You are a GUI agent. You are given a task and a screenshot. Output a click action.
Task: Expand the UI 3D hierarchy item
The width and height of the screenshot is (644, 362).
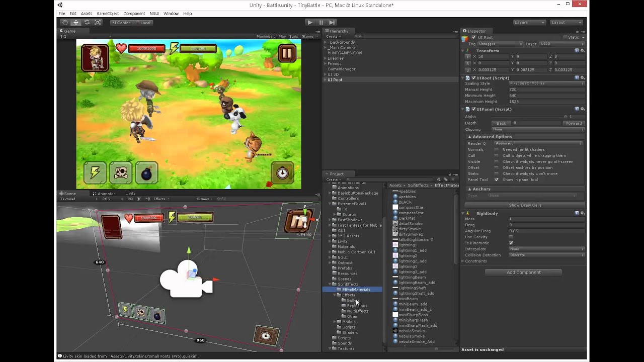click(x=326, y=74)
